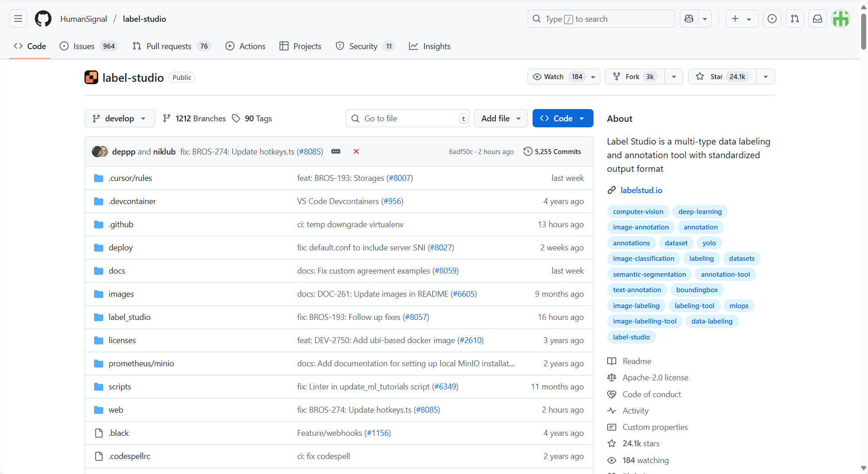Image resolution: width=868 pixels, height=474 pixels.
Task: Select the deep-learning topic tag
Action: pos(700,211)
